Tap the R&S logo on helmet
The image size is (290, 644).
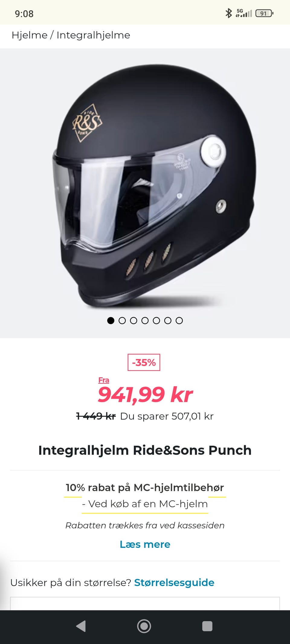(x=87, y=123)
